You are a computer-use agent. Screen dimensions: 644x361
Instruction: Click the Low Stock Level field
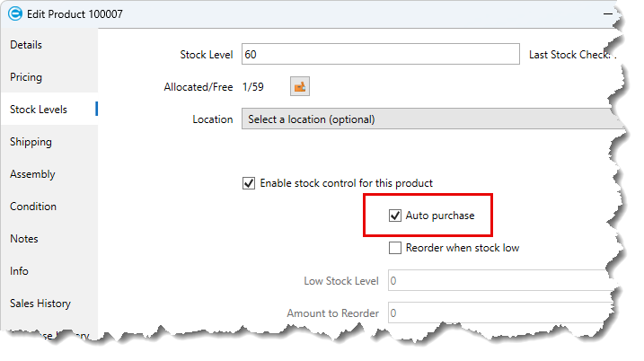pyautogui.click(x=494, y=281)
